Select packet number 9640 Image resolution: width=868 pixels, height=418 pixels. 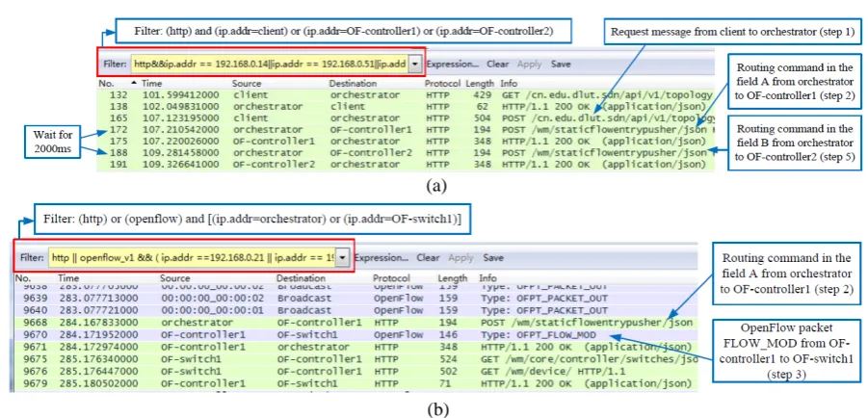tap(355, 310)
